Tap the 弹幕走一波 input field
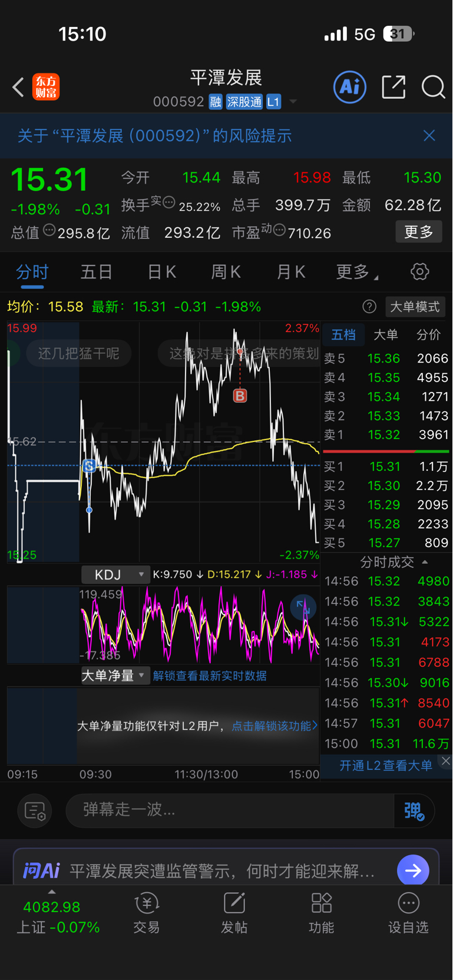This screenshot has width=453, height=980. (230, 810)
